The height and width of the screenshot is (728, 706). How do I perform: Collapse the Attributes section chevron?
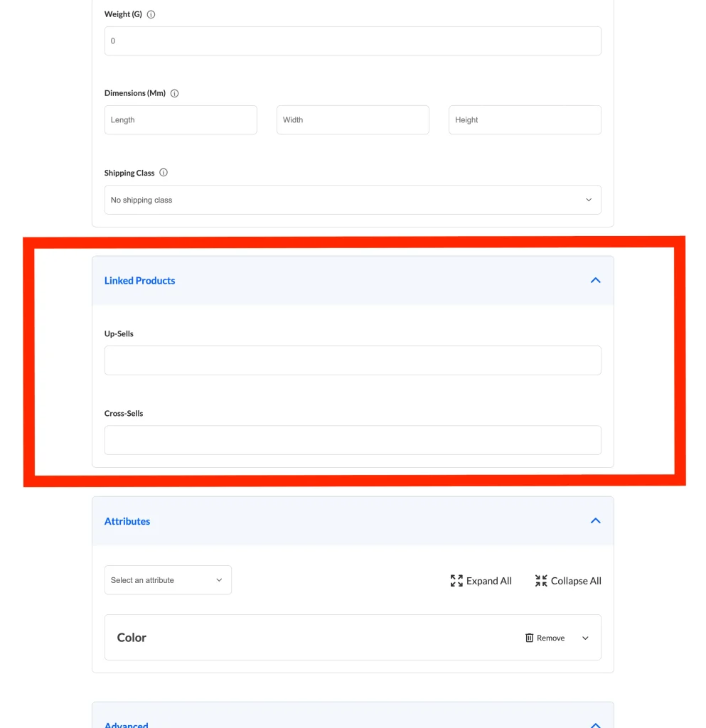coord(595,521)
